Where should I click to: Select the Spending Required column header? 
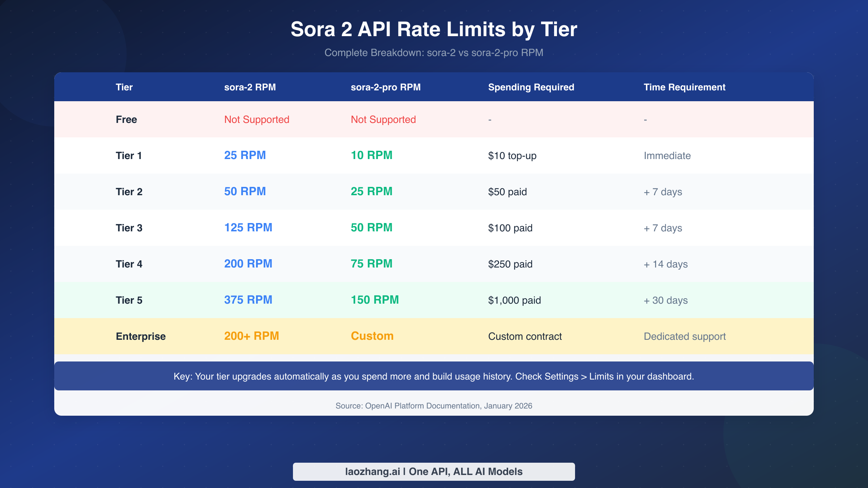point(531,87)
